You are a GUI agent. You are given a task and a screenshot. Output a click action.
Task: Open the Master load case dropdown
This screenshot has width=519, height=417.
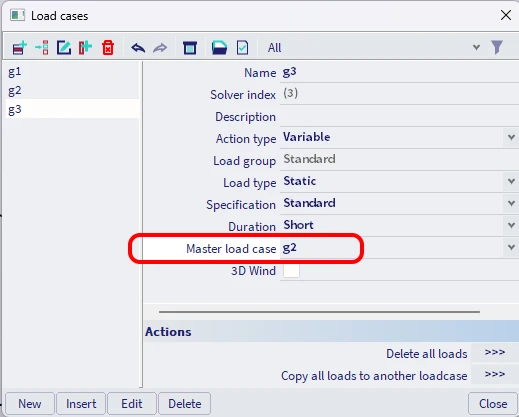[511, 247]
